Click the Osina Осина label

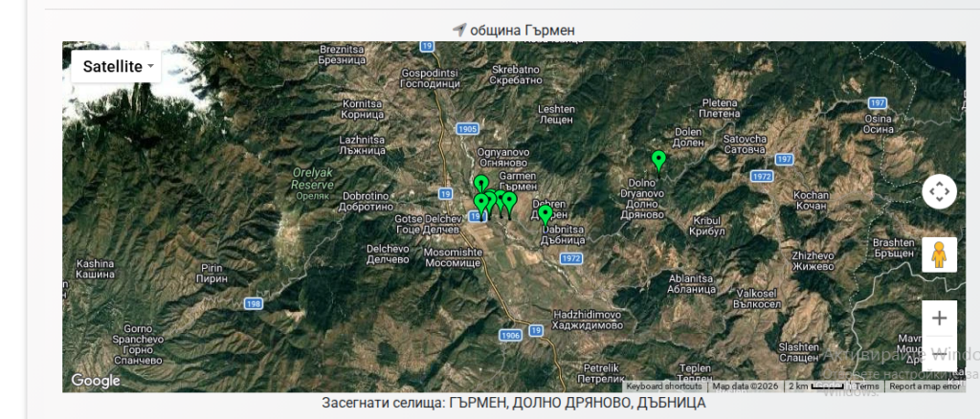tap(878, 123)
